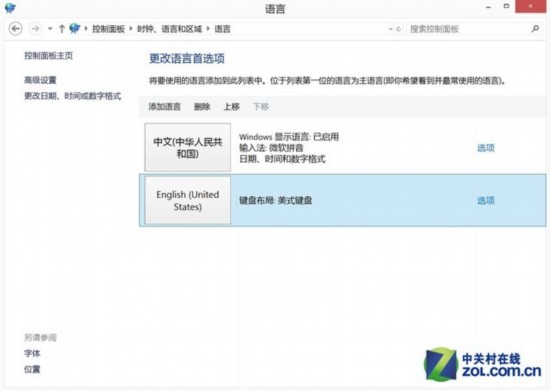Click the window icon in the title bar

(x=10, y=8)
